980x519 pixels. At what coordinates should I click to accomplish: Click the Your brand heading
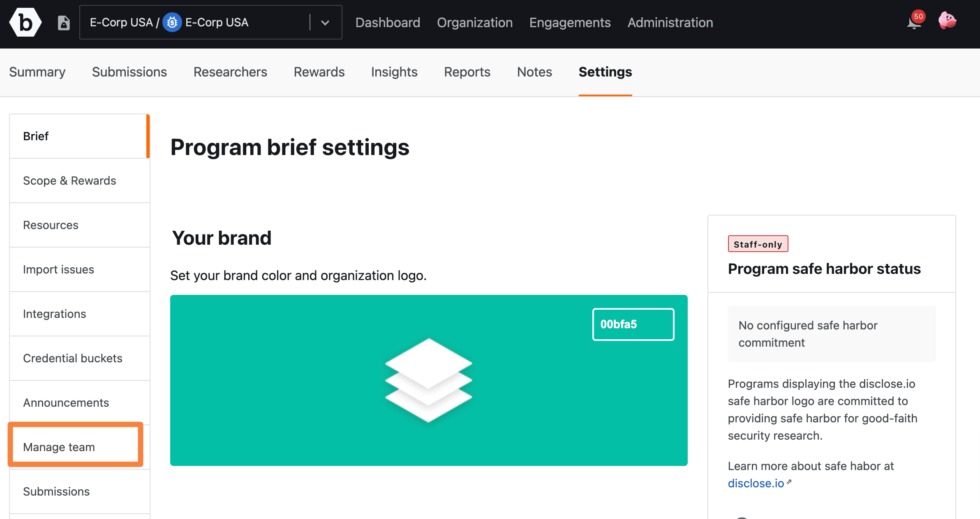click(222, 238)
